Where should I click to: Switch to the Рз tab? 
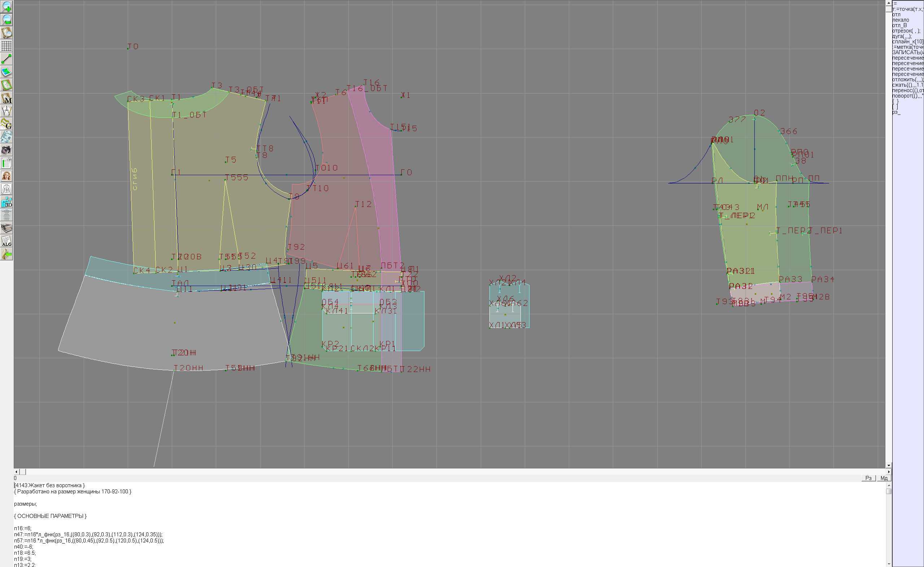point(868,478)
